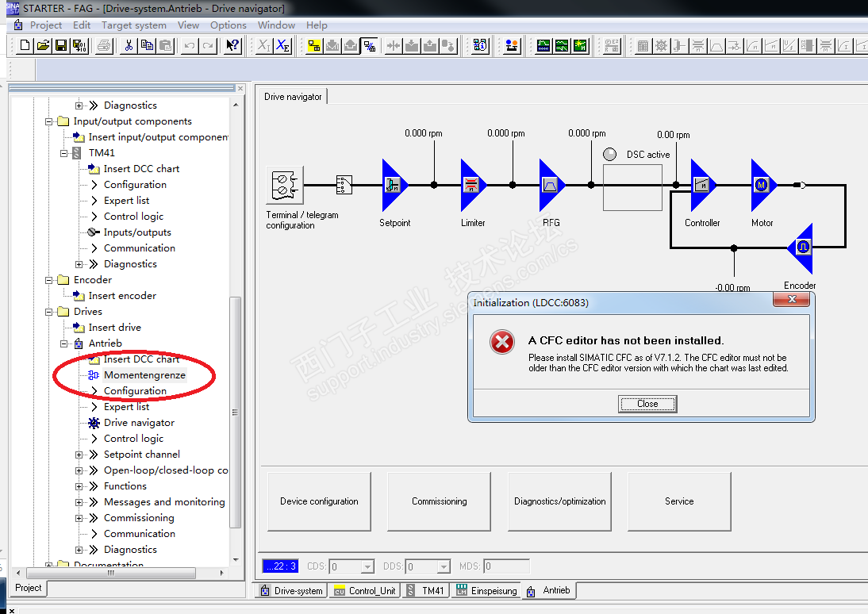Image resolution: width=868 pixels, height=614 pixels.
Task: Click the Save and compile toolbar icon
Action: tap(79, 45)
